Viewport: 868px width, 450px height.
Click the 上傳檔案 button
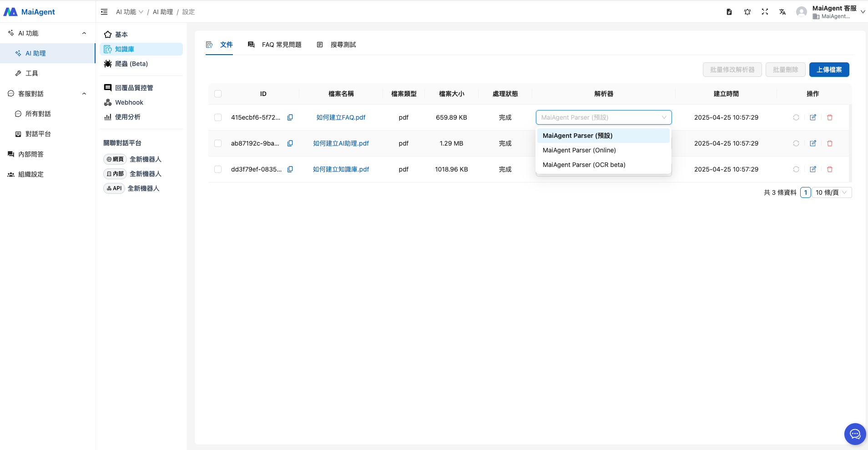829,70
